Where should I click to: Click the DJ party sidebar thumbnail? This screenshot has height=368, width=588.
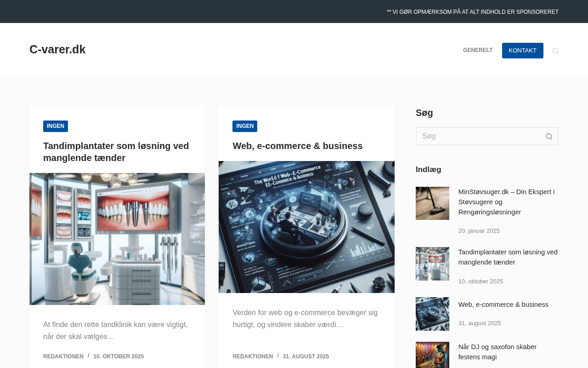(432, 355)
